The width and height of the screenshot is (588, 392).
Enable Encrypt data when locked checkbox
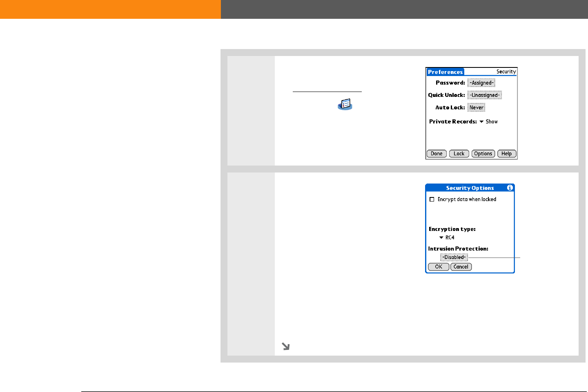coord(432,199)
